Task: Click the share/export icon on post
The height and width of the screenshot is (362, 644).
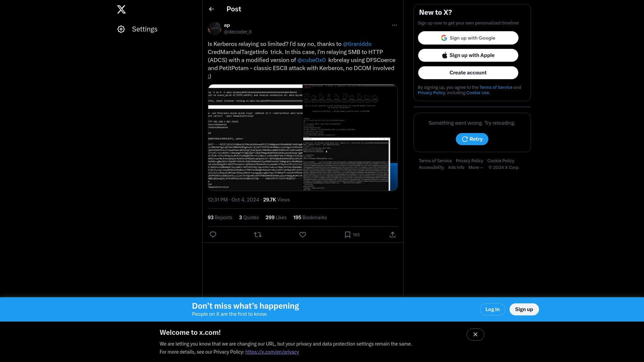Action: pyautogui.click(x=392, y=234)
